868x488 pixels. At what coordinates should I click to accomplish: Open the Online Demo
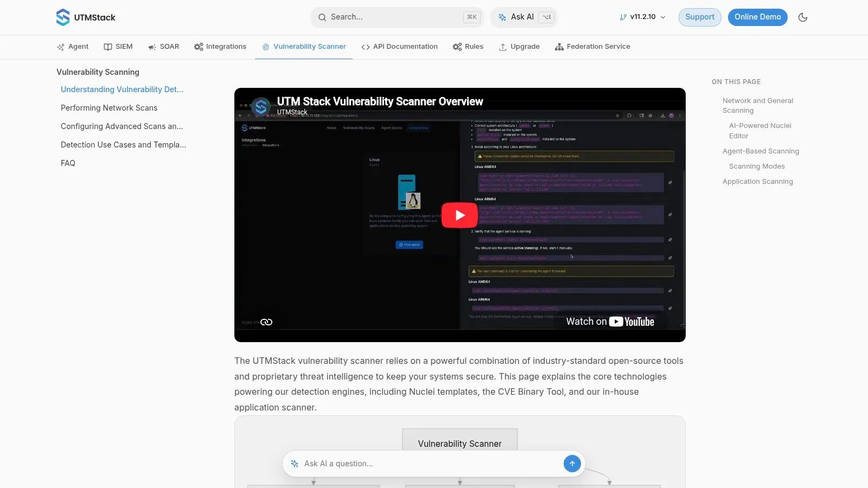click(757, 17)
